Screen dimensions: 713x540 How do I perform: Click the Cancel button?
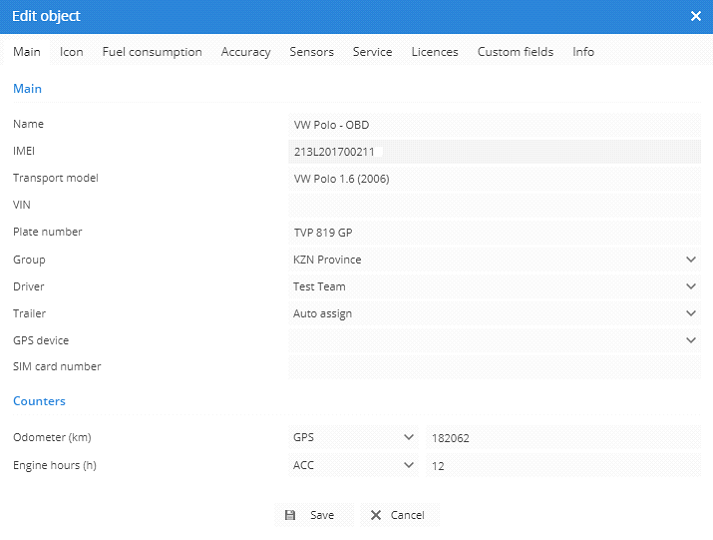click(x=399, y=515)
